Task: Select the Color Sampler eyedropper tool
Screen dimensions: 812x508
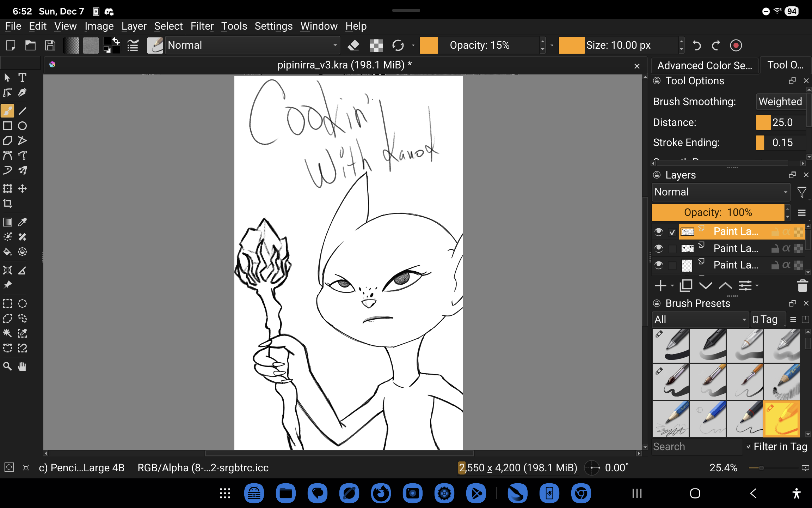Action: [22, 222]
